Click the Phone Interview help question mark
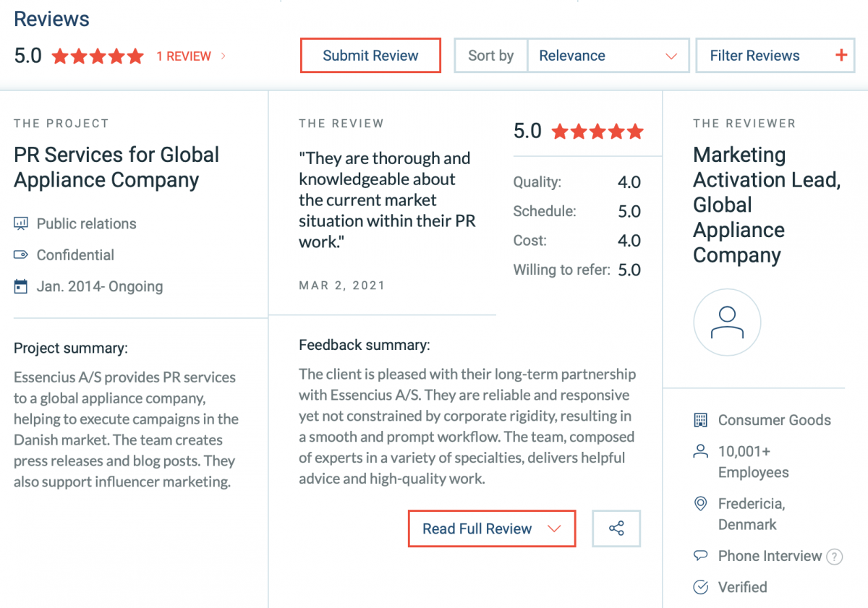 [835, 557]
